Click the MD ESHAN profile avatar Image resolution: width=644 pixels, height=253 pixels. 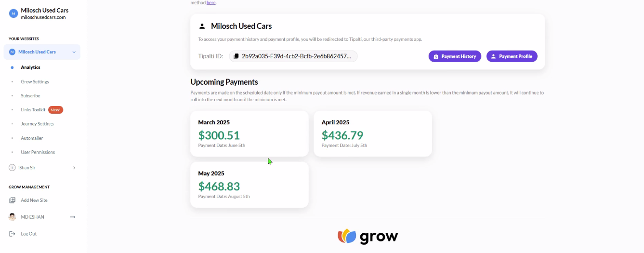(x=12, y=217)
